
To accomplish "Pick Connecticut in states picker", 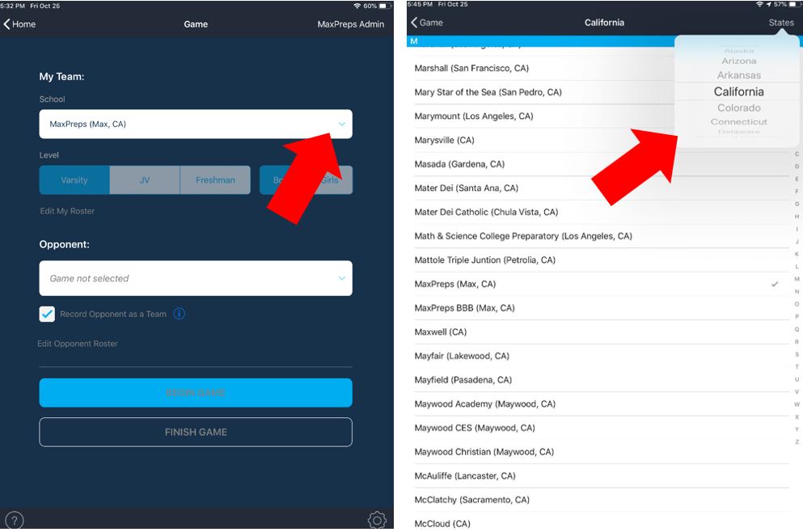I will tap(738, 122).
